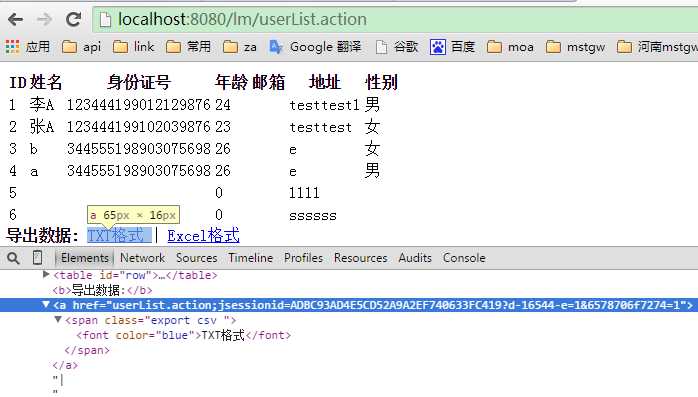This screenshot has height=397, width=698.
Task: Reload the page with the refresh icon
Action: [73, 19]
